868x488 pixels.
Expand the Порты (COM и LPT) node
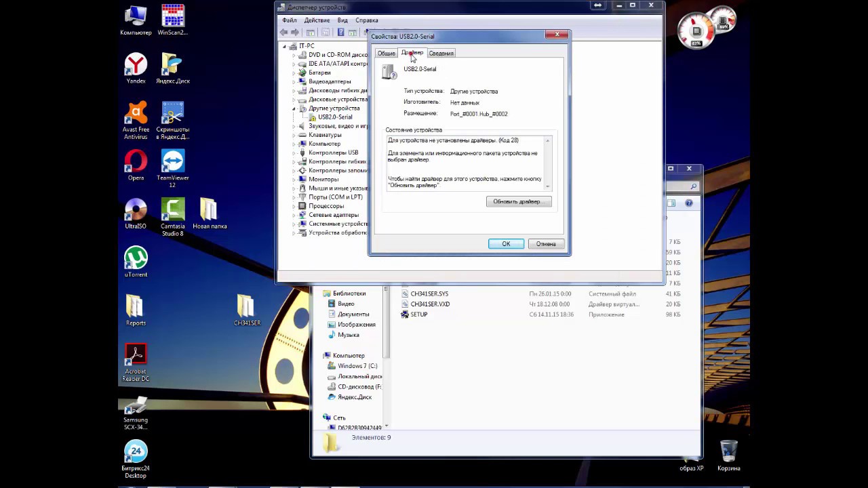pyautogui.click(x=294, y=197)
